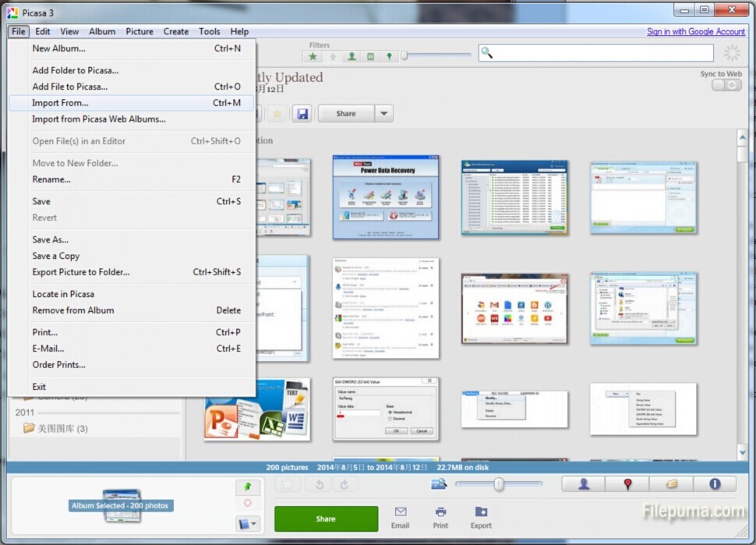This screenshot has height=545, width=756.
Task: Click the Export icon
Action: 481,512
